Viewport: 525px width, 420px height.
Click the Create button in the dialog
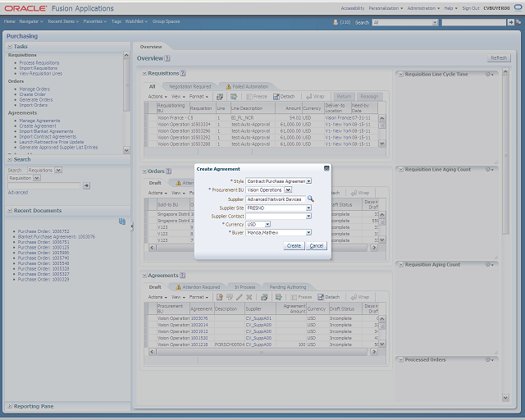pos(294,246)
